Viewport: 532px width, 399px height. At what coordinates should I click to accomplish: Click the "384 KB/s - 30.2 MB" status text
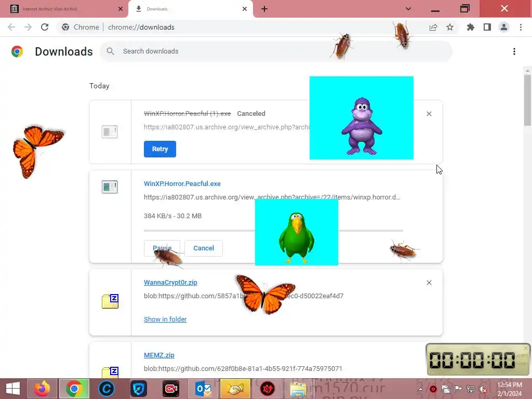(x=172, y=216)
